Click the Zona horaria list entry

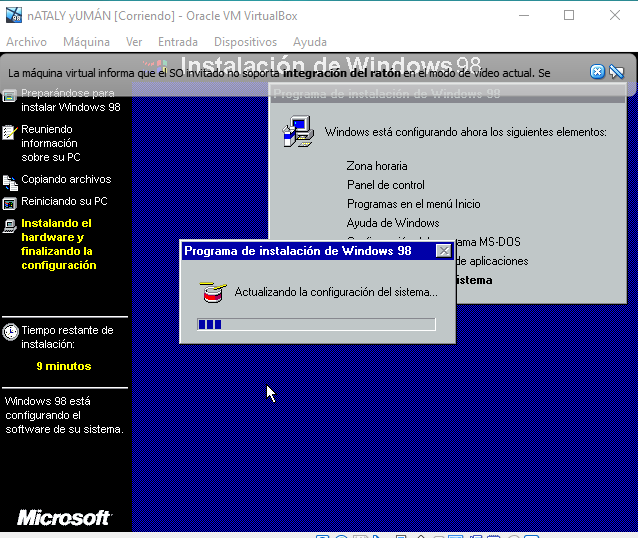pyautogui.click(x=377, y=166)
